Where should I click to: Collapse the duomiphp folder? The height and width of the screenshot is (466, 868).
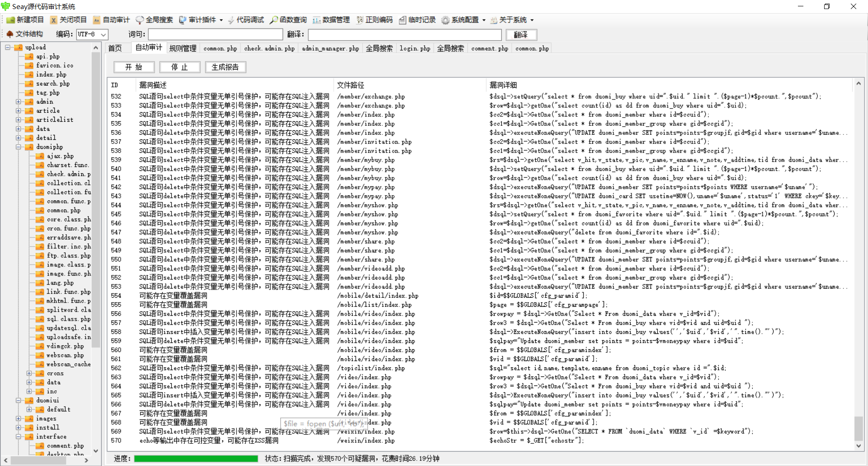(19, 147)
